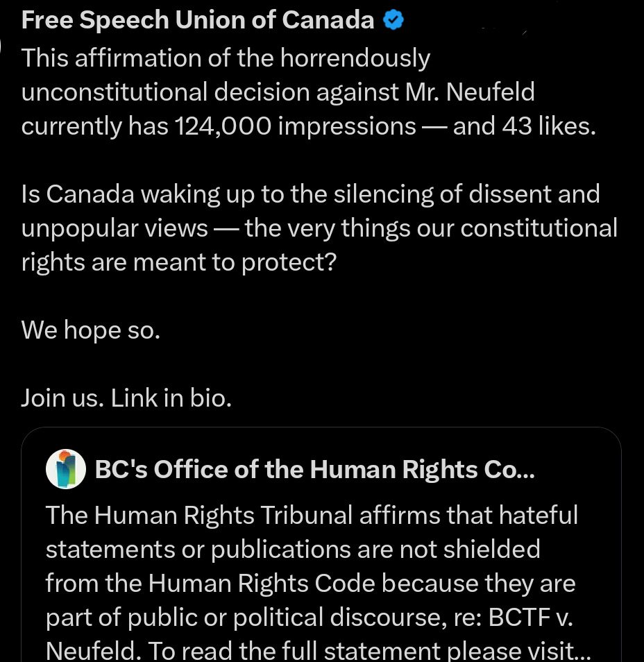Tap the verification badge next to Free Speech Union
The height and width of the screenshot is (662, 644).
[x=393, y=19]
